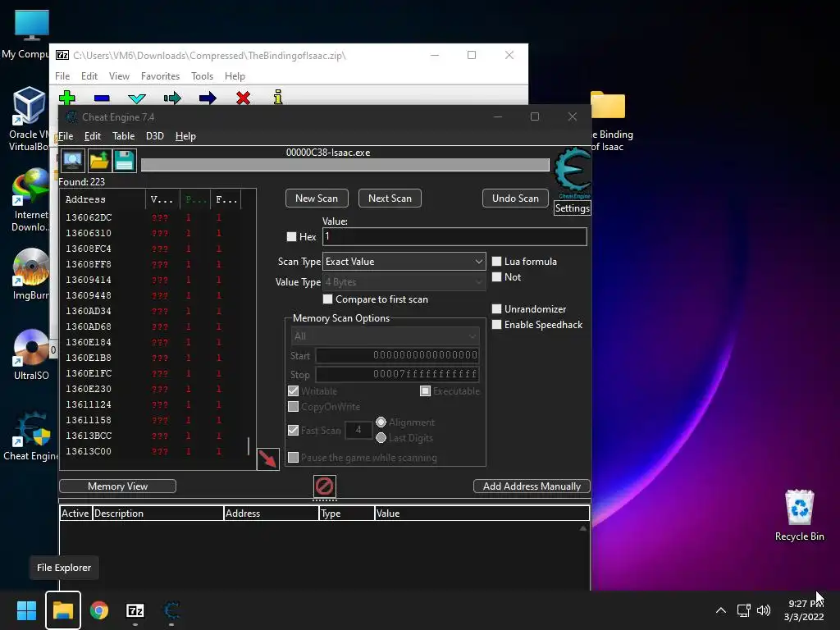Click the New Scan button
This screenshot has width=840, height=630.
317,199
